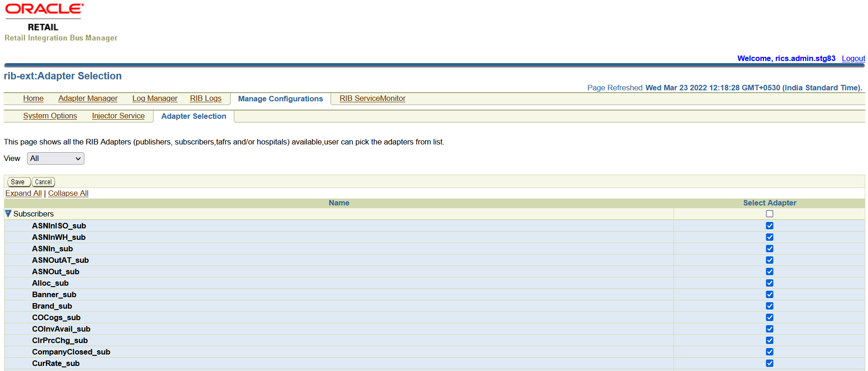Uncheck the CurRate_sub adapter checkbox

769,363
